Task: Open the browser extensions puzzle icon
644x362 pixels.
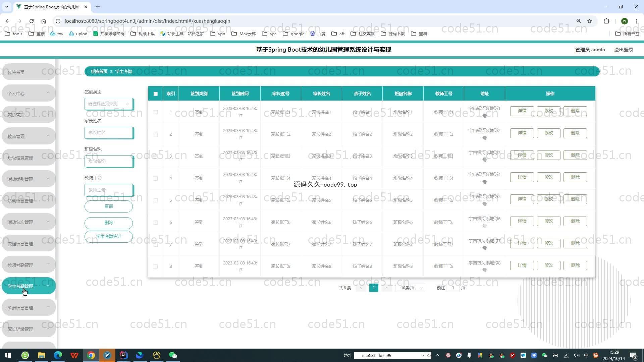Action: pyautogui.click(x=606, y=21)
